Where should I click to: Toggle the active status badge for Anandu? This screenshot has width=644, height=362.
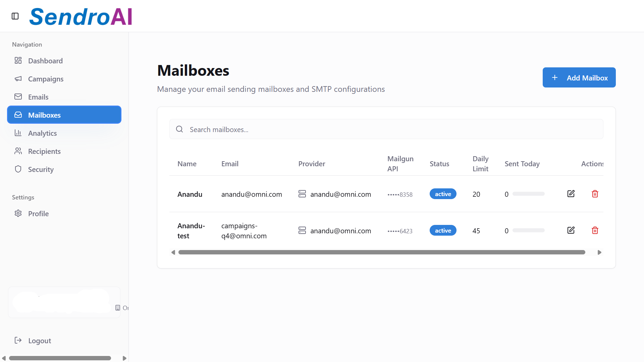(x=443, y=194)
